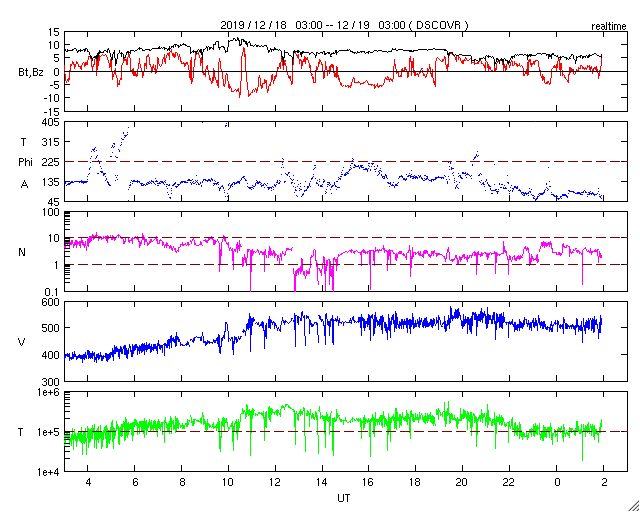Click the '400' tick on the velocity panel
640x512 pixels.
point(51,355)
